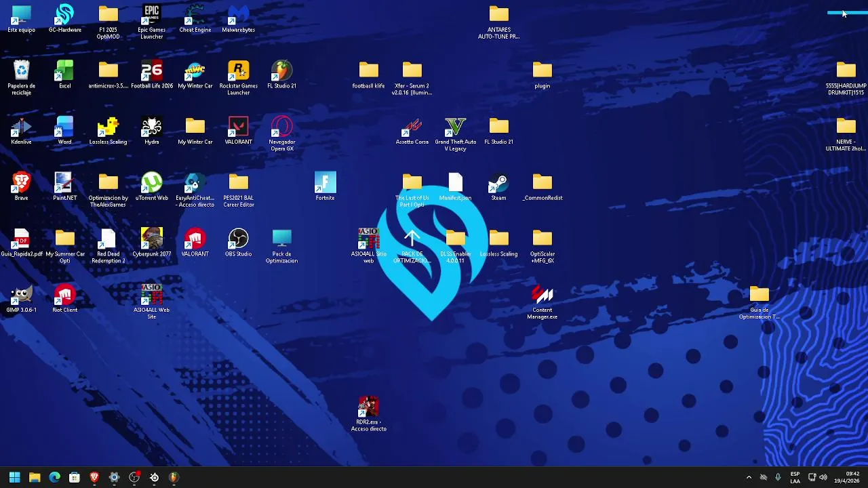Open Steam from the desktop
The height and width of the screenshot is (488, 868).
498,186
